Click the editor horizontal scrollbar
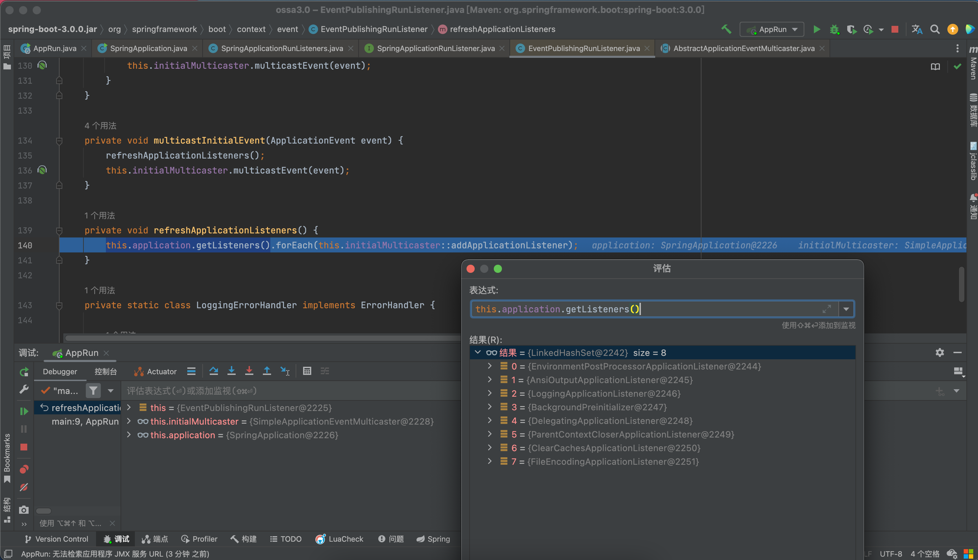 (x=263, y=338)
